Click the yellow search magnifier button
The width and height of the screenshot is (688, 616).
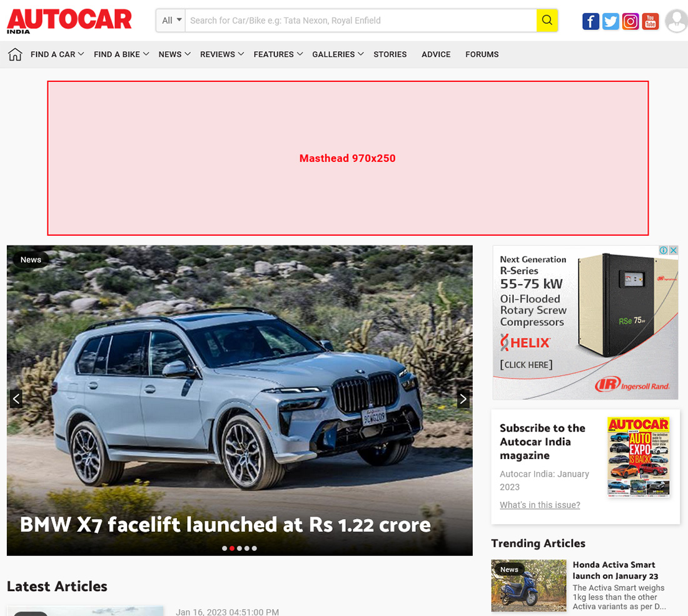(547, 20)
